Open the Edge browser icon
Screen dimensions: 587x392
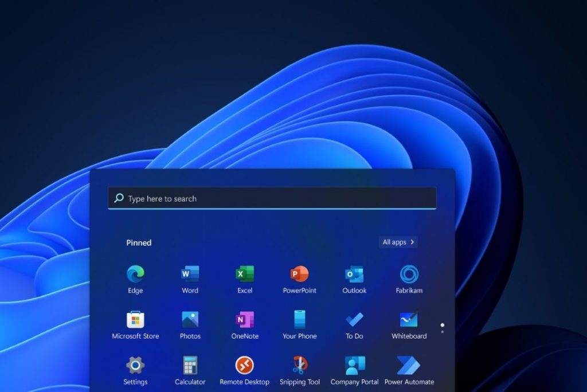[x=135, y=274]
